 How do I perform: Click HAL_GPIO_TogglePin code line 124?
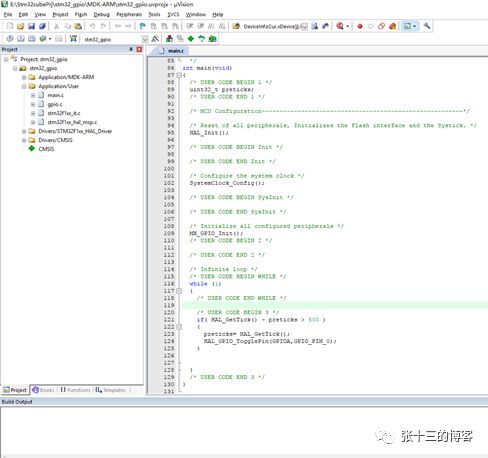point(270,341)
